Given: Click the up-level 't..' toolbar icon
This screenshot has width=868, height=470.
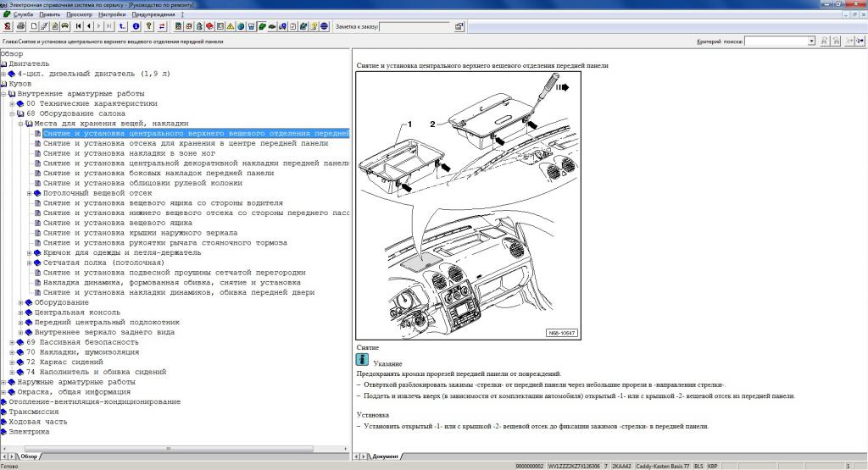Looking at the screenshot, I should pyautogui.click(x=122, y=26).
